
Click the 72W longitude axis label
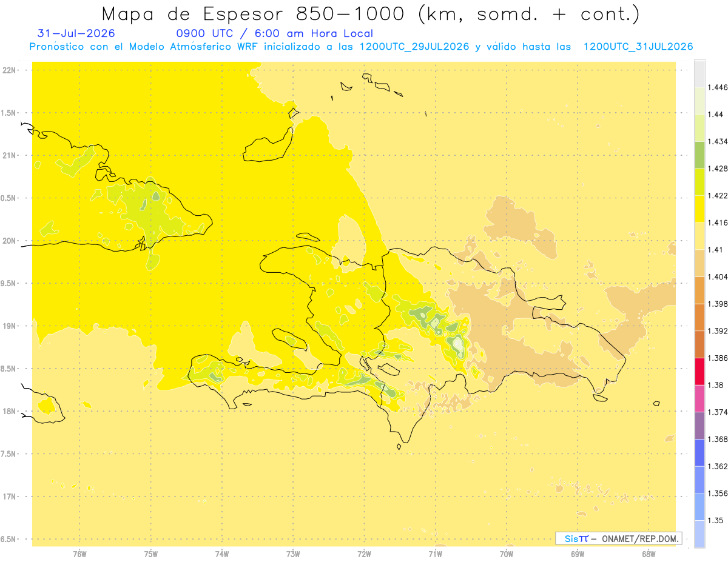coord(364,554)
